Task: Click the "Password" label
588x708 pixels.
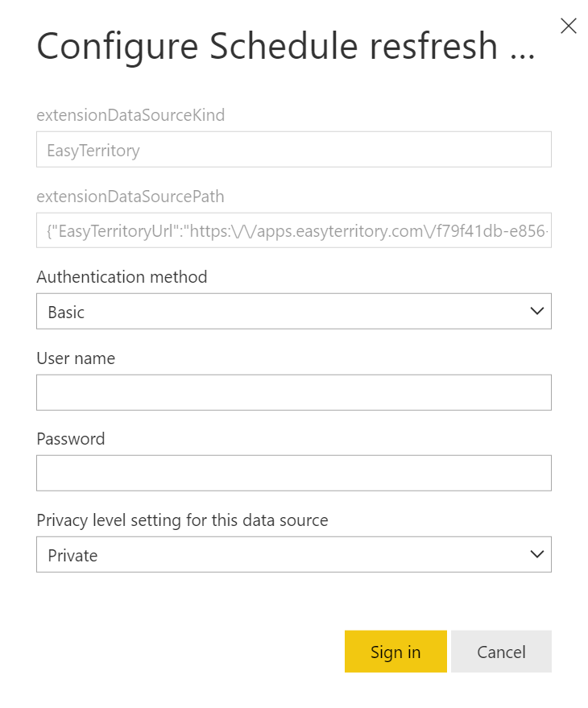Action: [x=71, y=439]
